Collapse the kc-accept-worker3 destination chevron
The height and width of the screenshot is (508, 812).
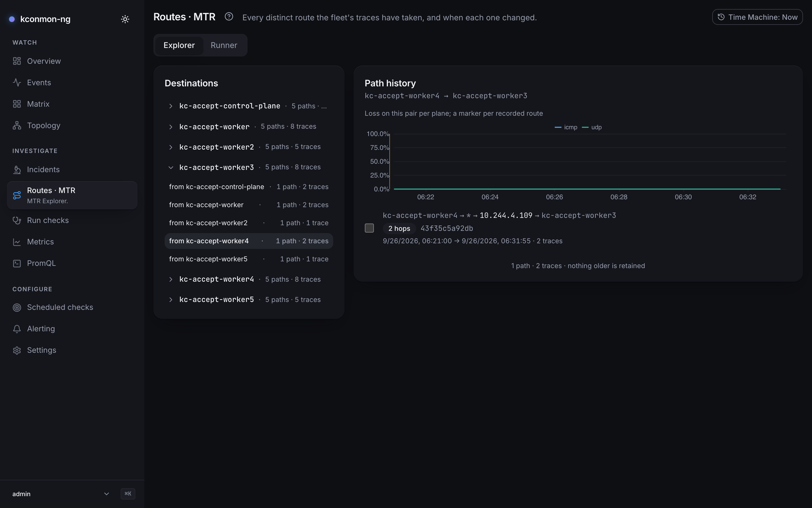[171, 167]
